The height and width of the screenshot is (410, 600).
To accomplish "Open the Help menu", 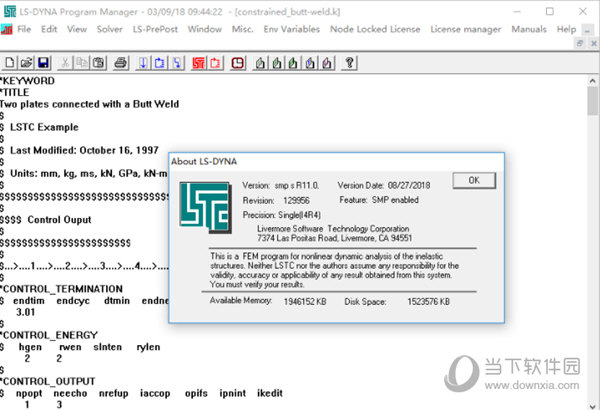I will [x=566, y=29].
